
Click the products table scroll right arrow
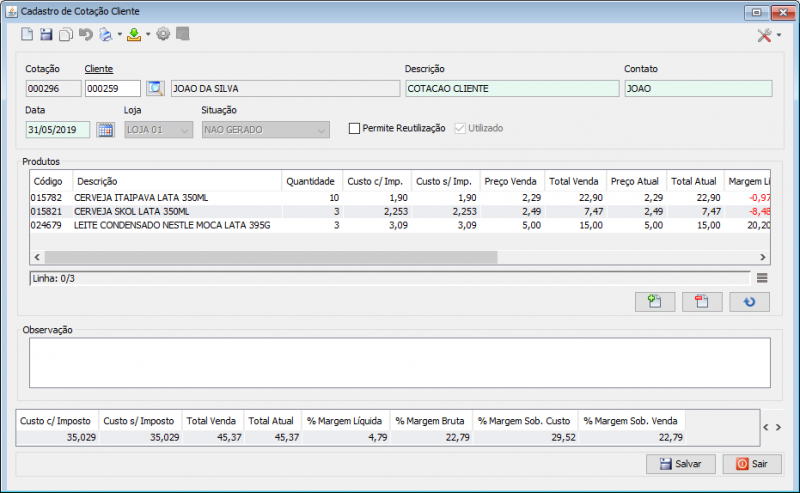763,257
